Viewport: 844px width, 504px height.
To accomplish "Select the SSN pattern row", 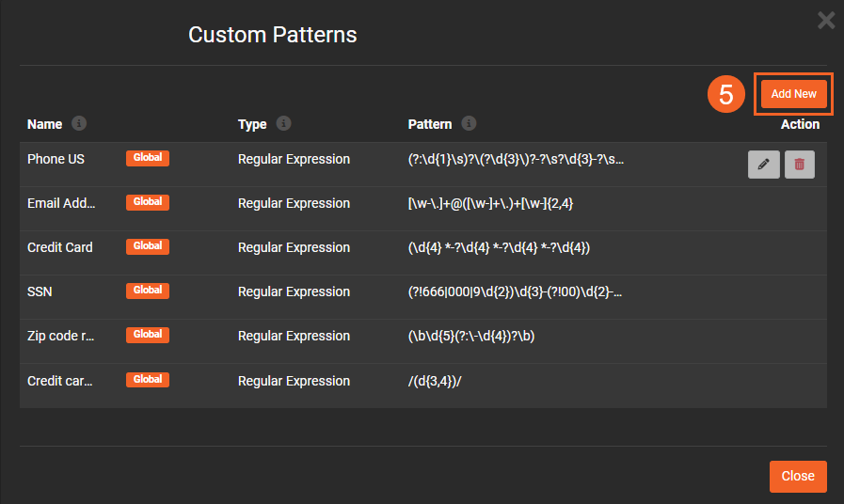I will 40,291.
